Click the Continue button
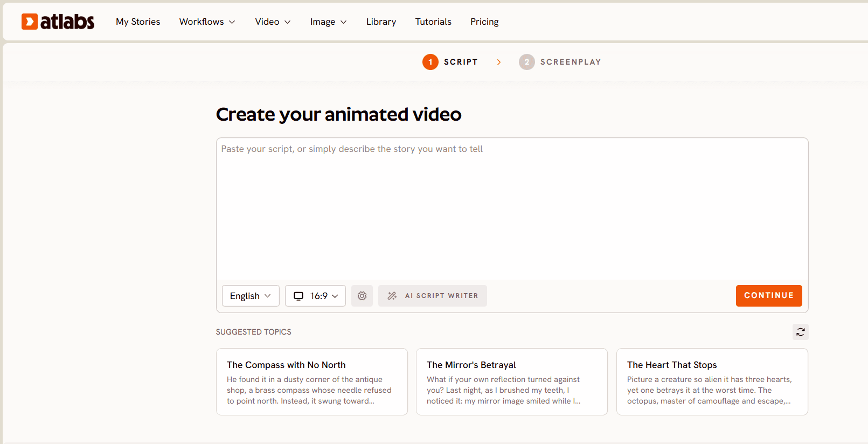Image resolution: width=868 pixels, height=444 pixels. (769, 296)
